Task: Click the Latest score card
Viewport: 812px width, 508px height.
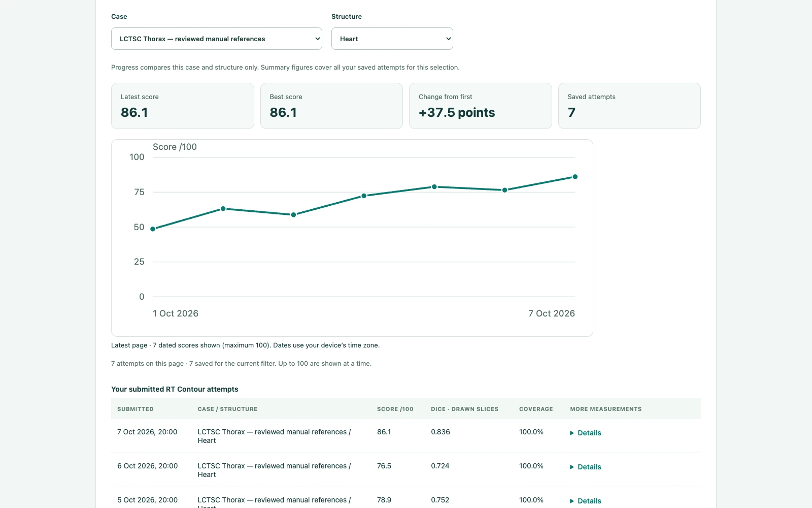Action: [x=183, y=106]
